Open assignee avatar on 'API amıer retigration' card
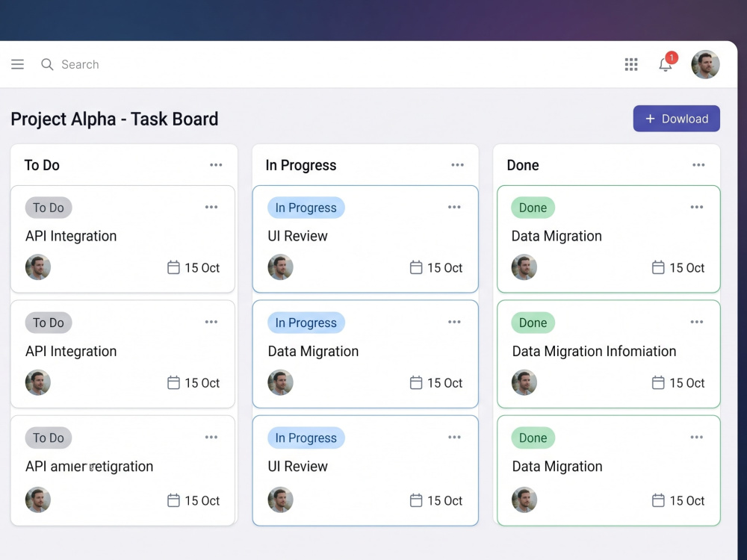This screenshot has width=747, height=560. coord(38,500)
